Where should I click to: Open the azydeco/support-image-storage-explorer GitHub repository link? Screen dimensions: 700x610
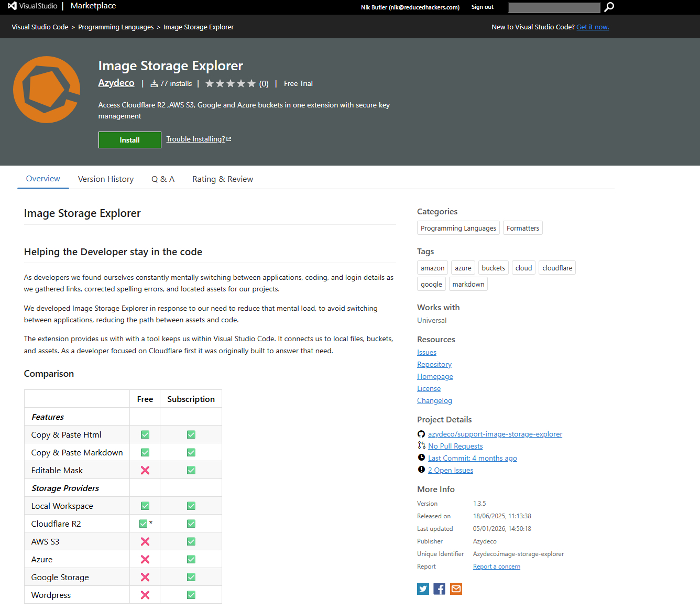tap(495, 434)
